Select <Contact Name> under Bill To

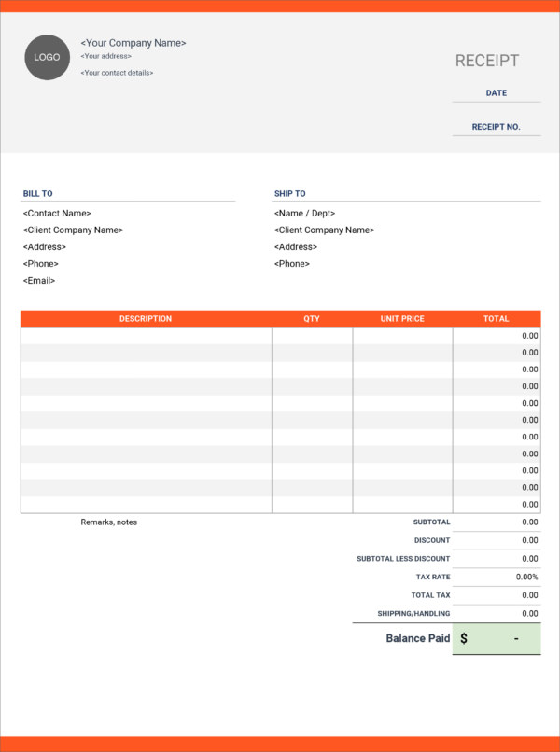57,214
